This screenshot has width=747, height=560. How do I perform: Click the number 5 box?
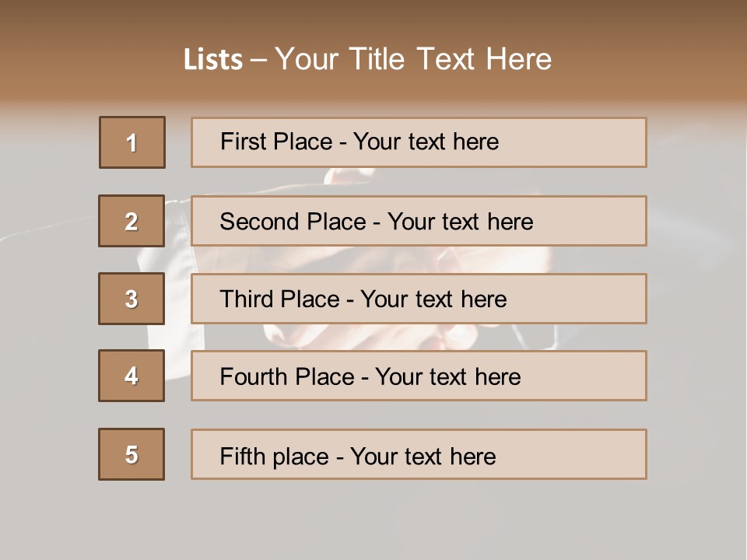pos(132,454)
